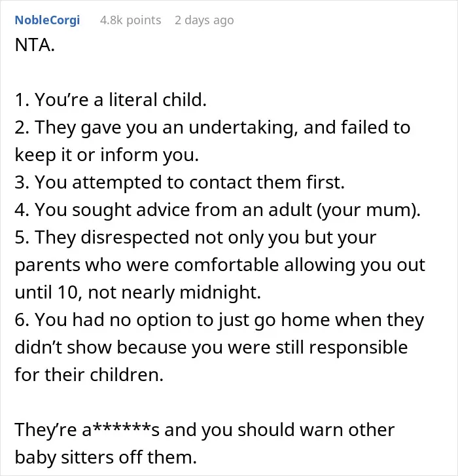The width and height of the screenshot is (458, 476).
Task: Click the line "keep it or inform you."
Action: pos(107,155)
